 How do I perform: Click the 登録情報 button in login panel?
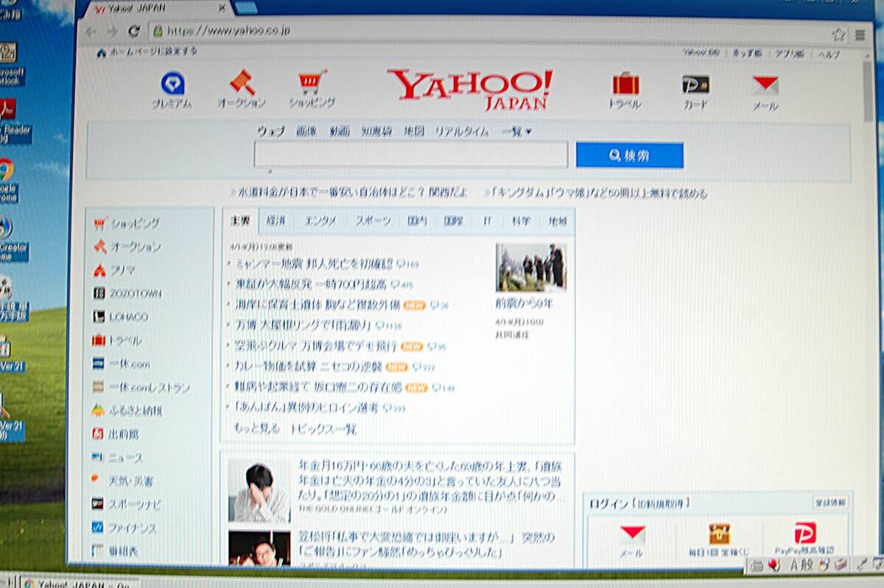pyautogui.click(x=831, y=502)
